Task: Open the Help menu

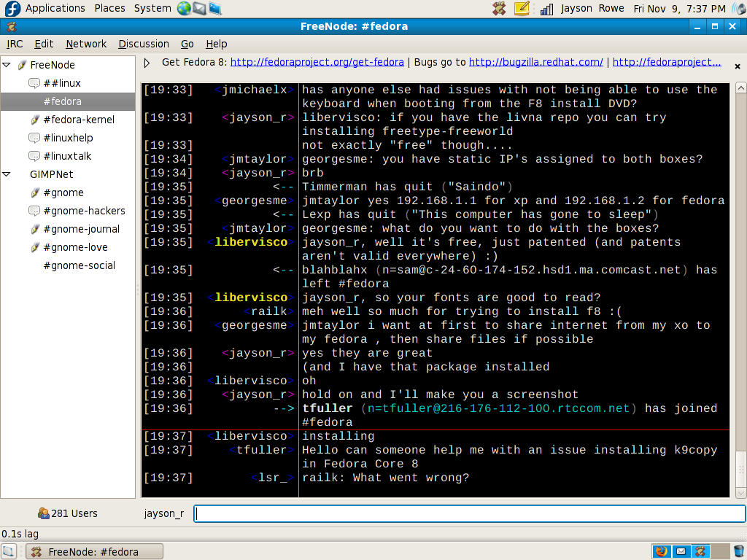Action: (x=216, y=44)
